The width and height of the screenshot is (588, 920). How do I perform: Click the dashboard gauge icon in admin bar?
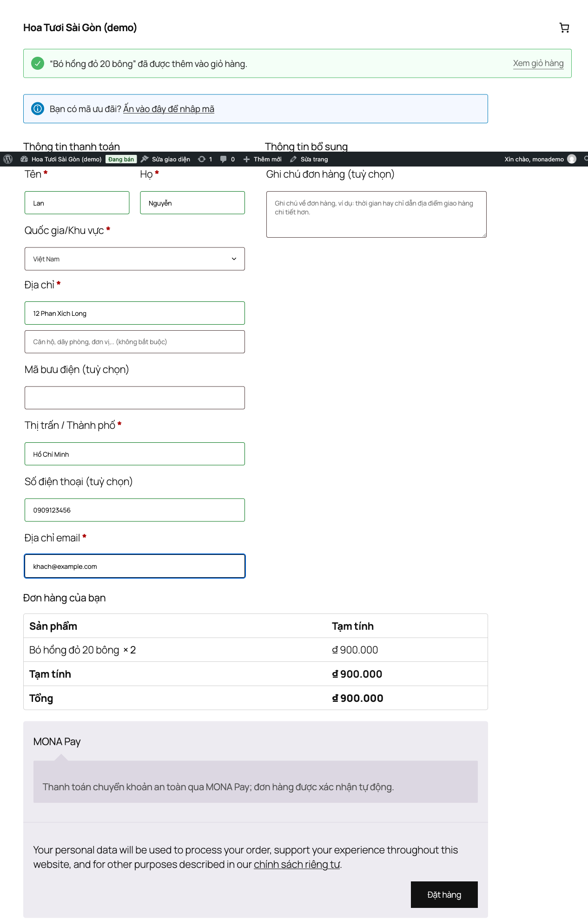[x=24, y=159]
